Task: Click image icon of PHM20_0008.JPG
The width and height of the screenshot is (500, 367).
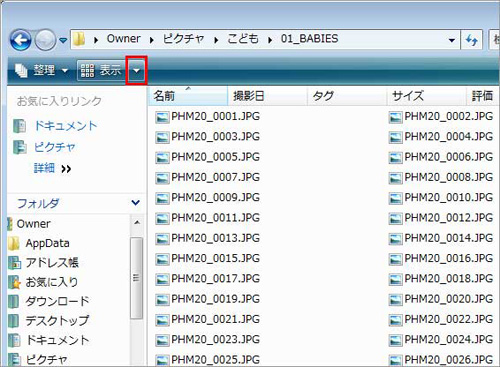Action: coord(395,178)
